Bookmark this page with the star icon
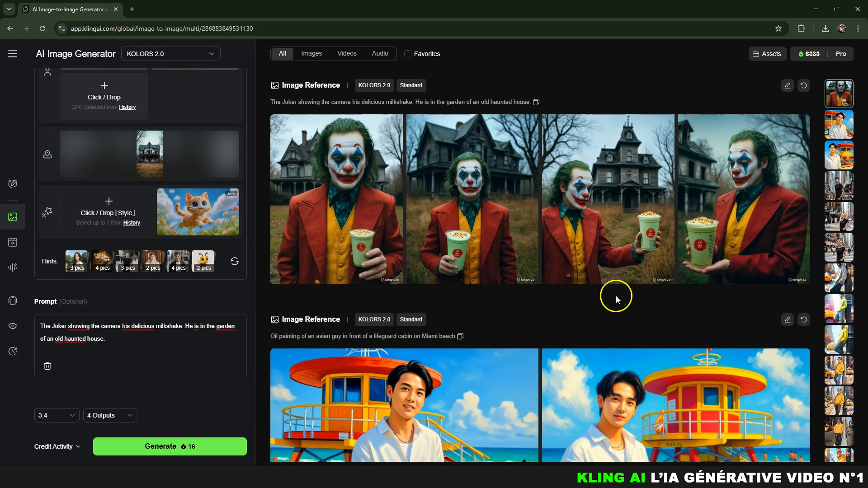868x488 pixels. point(778,28)
